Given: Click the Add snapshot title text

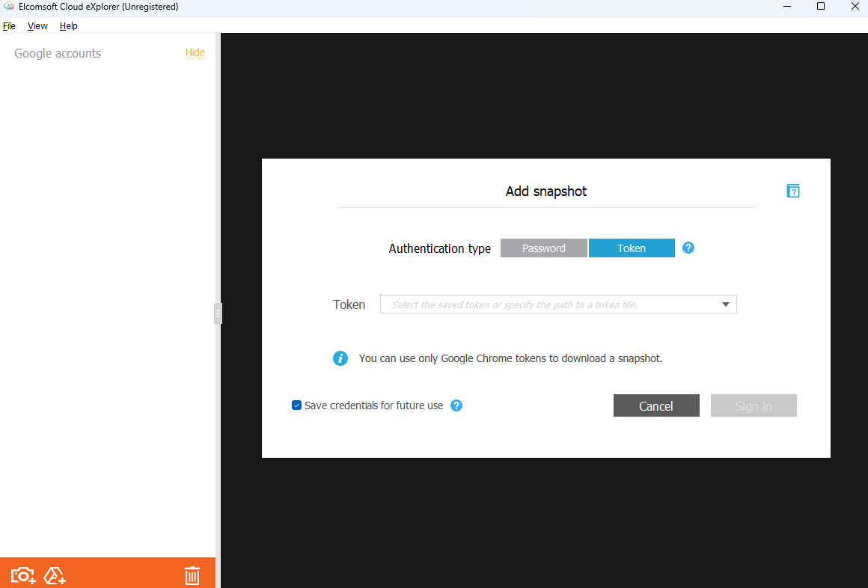Looking at the screenshot, I should [545, 191].
